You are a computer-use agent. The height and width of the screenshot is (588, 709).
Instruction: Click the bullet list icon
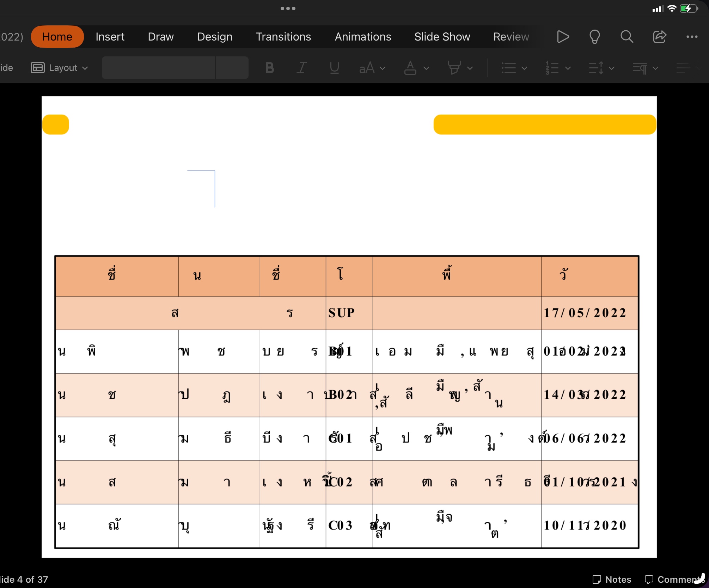(x=508, y=68)
